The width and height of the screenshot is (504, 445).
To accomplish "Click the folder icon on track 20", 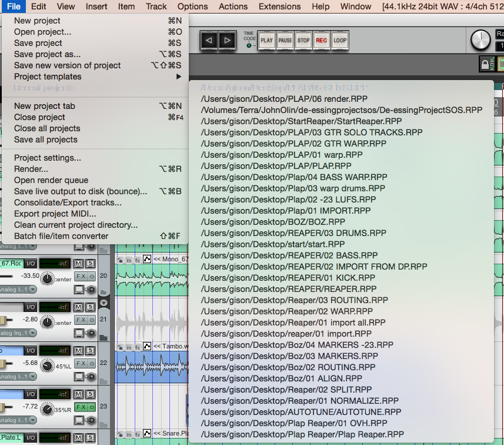I will pyautogui.click(x=104, y=292).
